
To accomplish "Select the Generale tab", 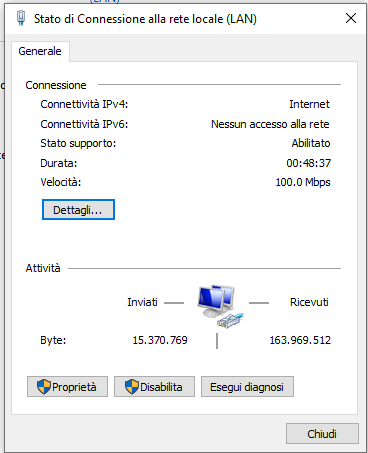I will pos(40,51).
